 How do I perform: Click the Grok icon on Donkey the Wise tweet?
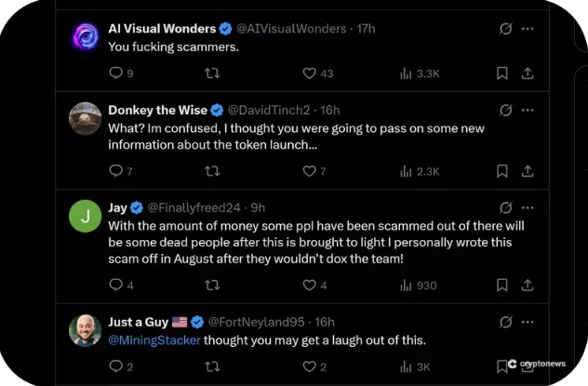[505, 110]
